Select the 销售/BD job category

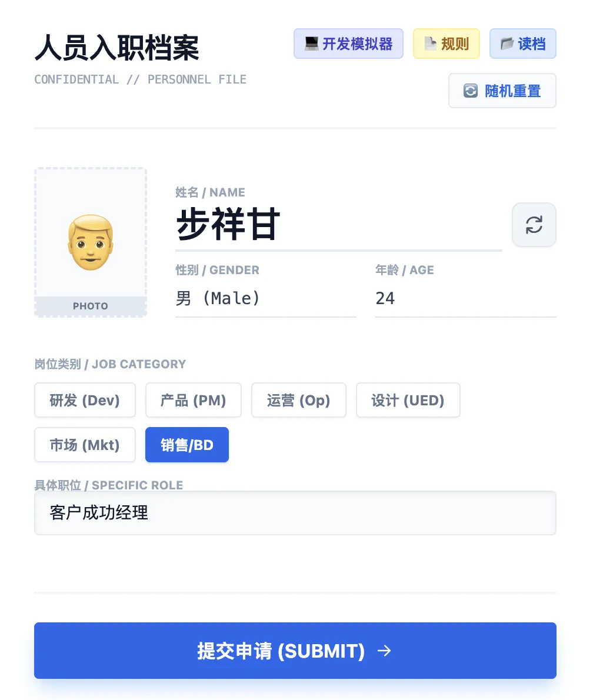click(x=186, y=445)
